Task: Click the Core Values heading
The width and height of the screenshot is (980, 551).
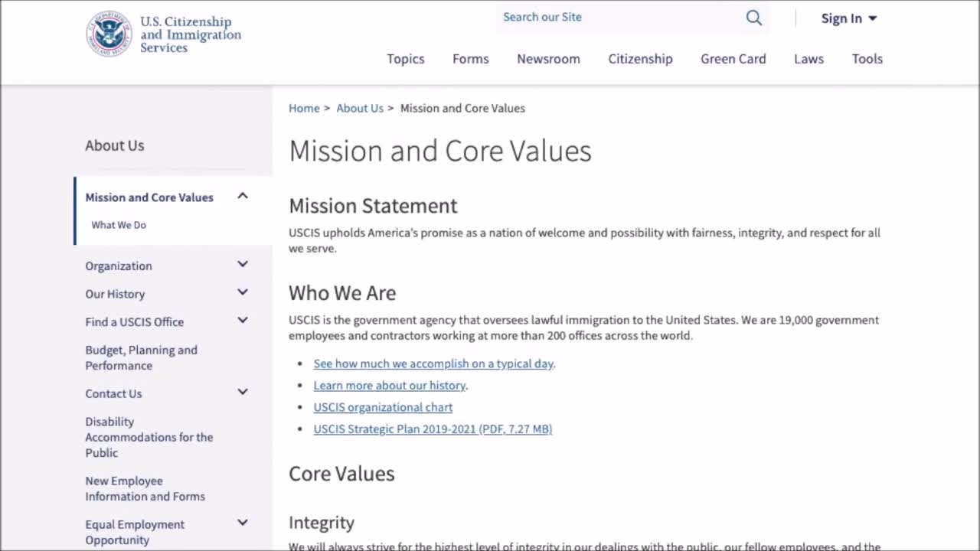Action: tap(341, 474)
